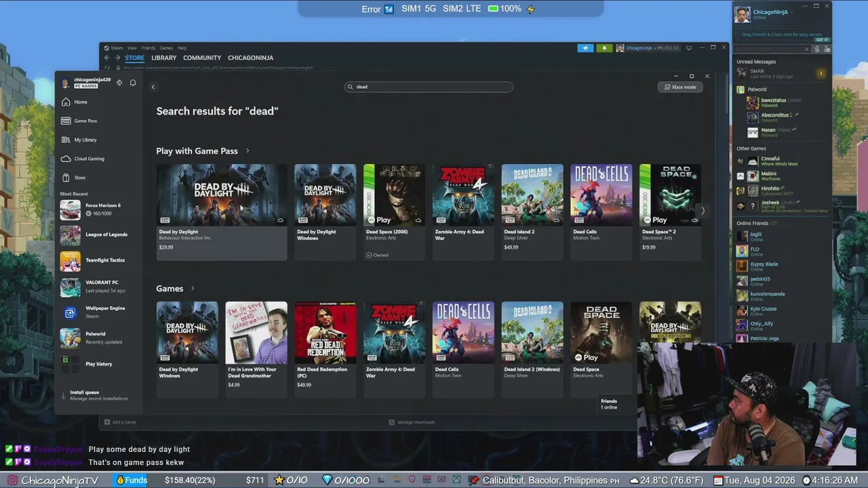868x488 pixels.
Task: Collapse the Other Games section
Action: tap(751, 148)
